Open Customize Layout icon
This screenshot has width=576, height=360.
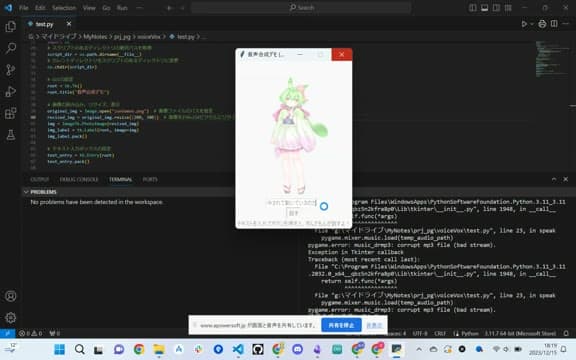pos(508,8)
